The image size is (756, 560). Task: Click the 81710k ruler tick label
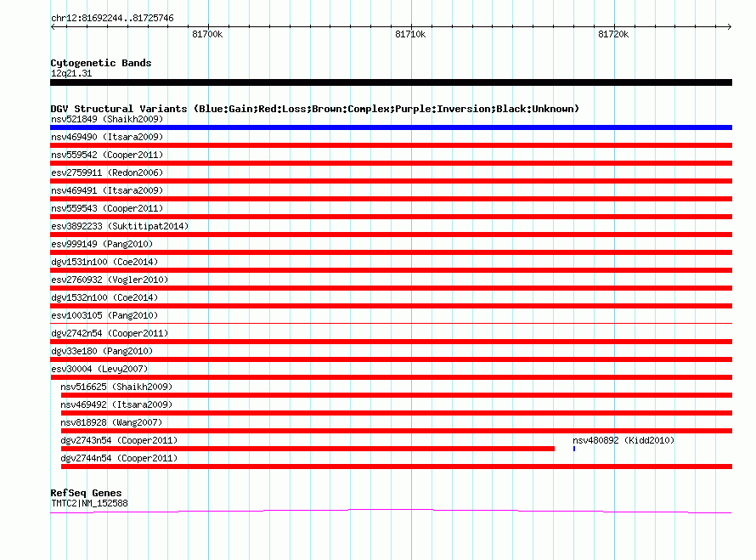pyautogui.click(x=410, y=34)
